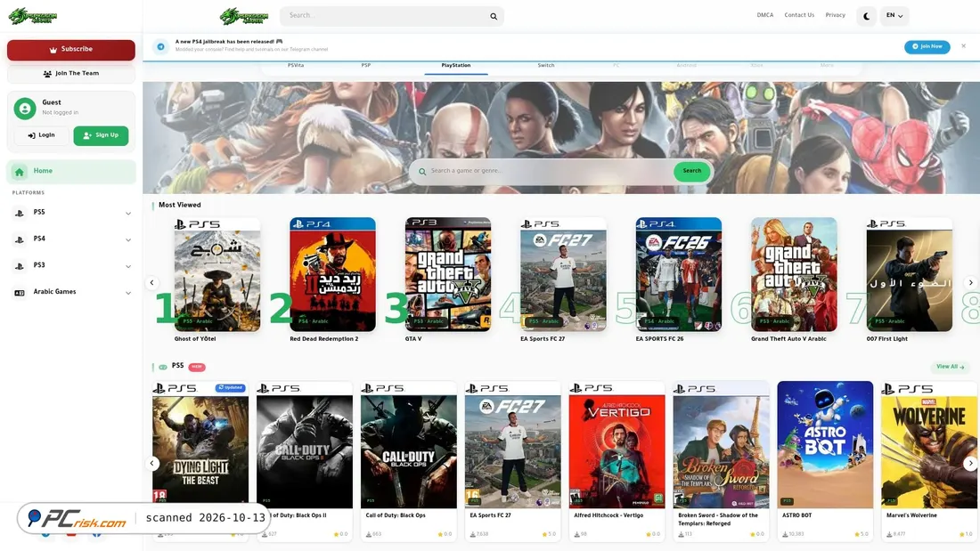The image size is (980, 551).
Task: Open the ASTRO BOT game card
Action: (x=825, y=460)
